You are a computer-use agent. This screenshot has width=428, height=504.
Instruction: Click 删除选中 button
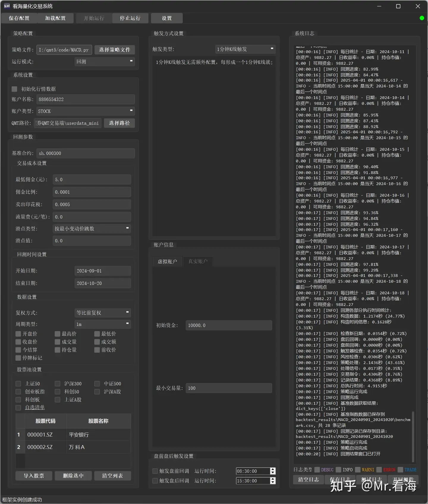[73, 476]
